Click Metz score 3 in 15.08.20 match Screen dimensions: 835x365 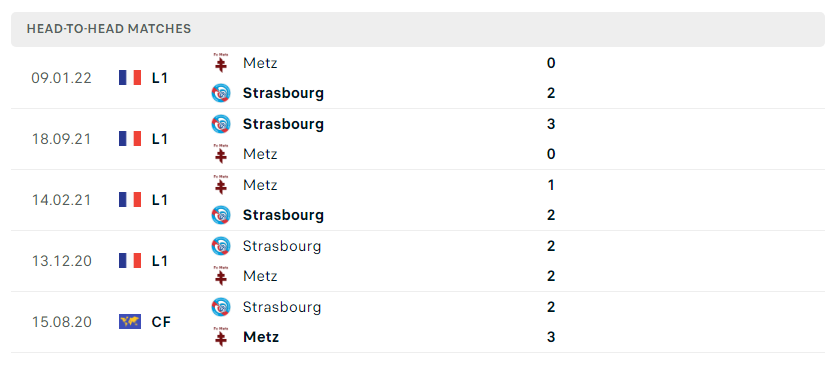pos(551,337)
